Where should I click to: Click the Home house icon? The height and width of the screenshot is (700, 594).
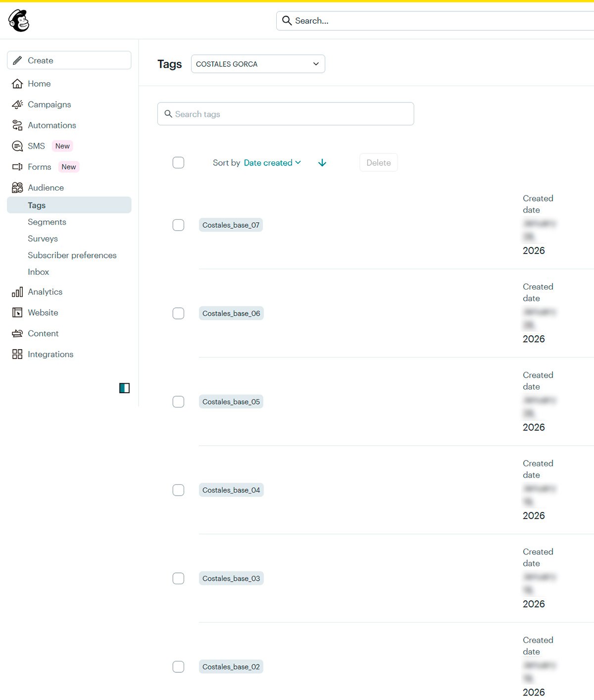[17, 84]
